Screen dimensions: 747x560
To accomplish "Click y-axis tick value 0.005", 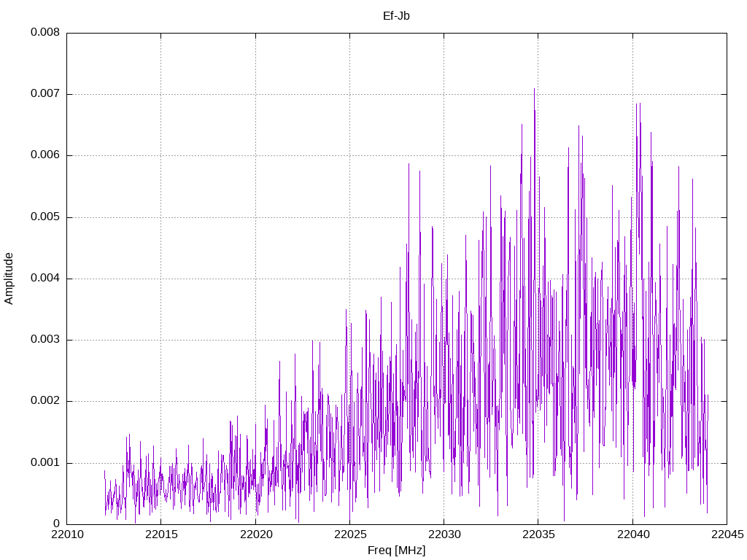I will click(x=45, y=217).
